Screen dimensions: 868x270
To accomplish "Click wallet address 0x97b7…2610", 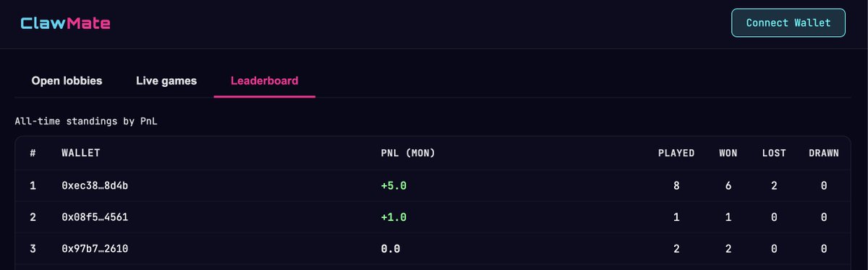I will [x=95, y=248].
